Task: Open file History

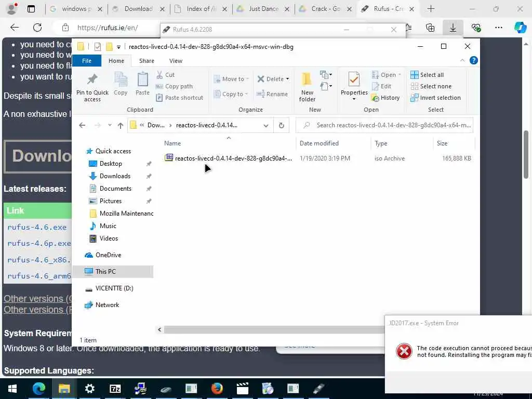Action: pyautogui.click(x=385, y=98)
